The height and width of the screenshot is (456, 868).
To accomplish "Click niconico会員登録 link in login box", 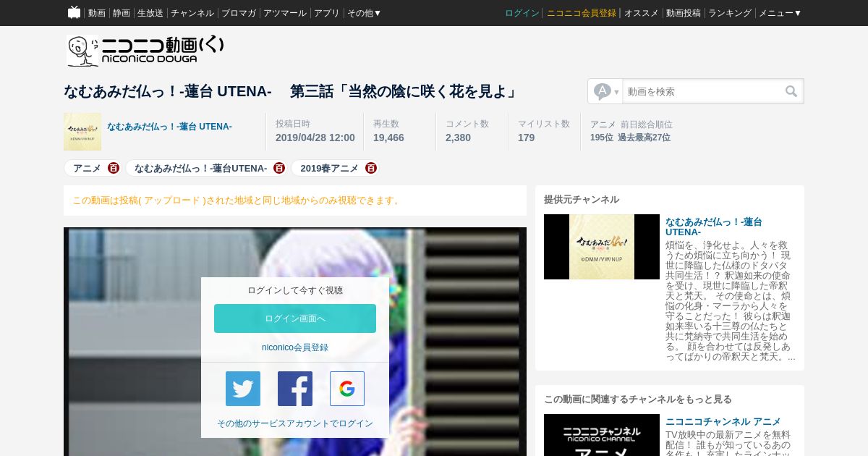I will pos(295,347).
